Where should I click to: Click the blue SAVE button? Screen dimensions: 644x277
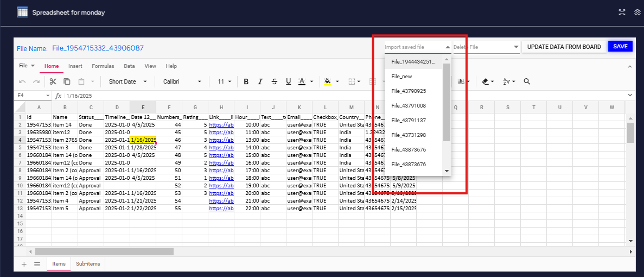click(620, 47)
